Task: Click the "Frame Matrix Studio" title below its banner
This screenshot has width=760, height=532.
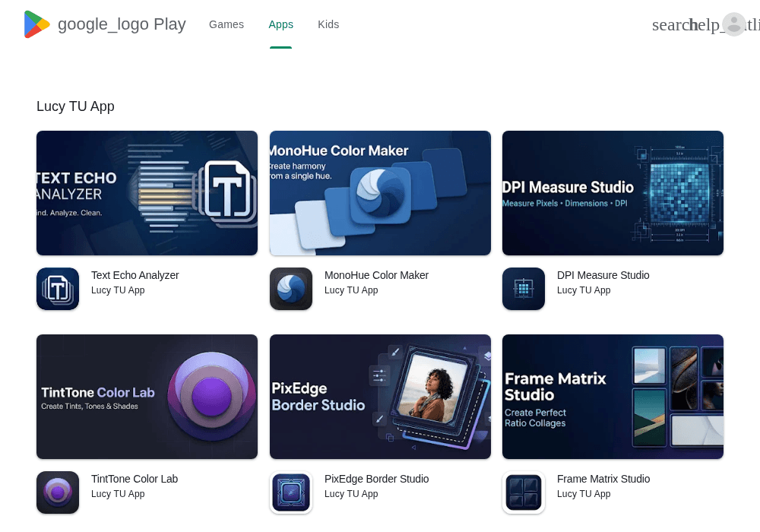Action: pyautogui.click(x=603, y=479)
